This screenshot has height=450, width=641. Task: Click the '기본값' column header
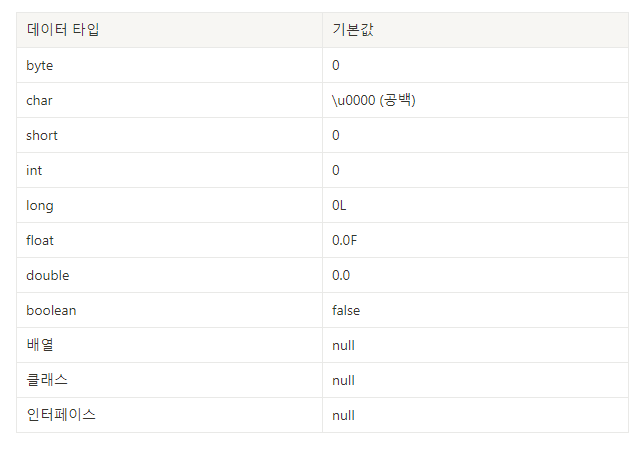[x=475, y=30]
